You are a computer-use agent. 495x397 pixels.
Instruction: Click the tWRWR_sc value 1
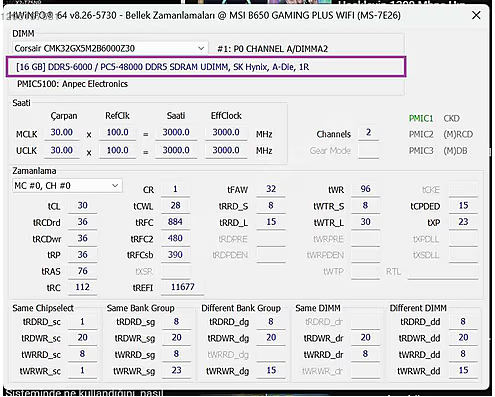point(83,371)
